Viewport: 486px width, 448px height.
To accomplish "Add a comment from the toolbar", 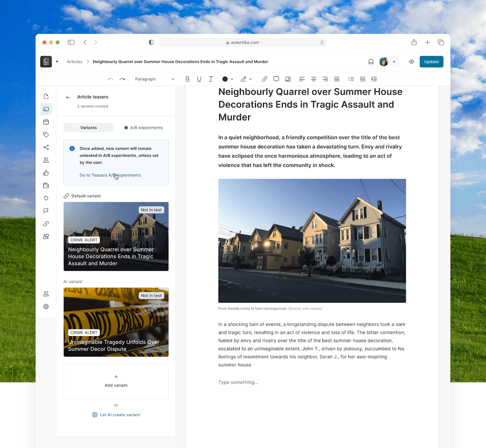I will pyautogui.click(x=276, y=79).
